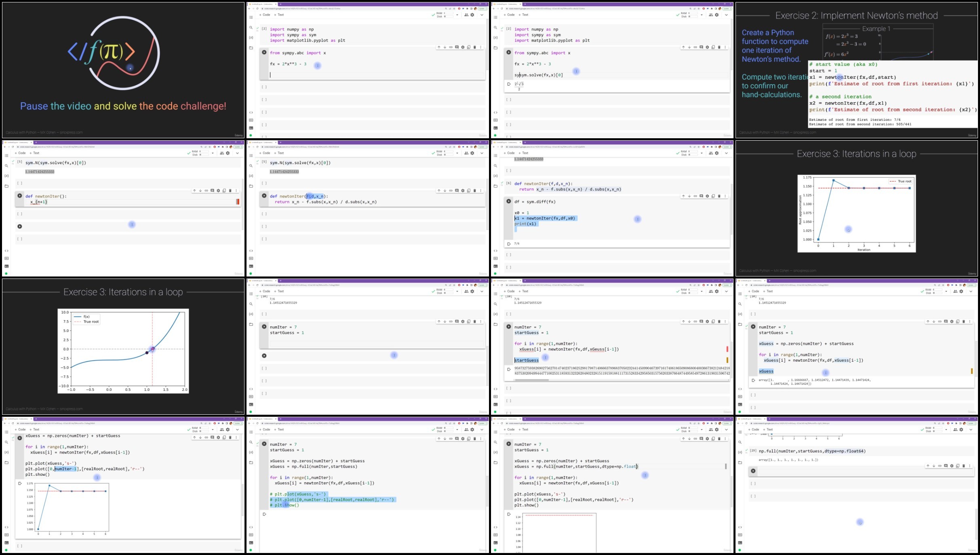This screenshot has width=980, height=555.
Task: Open Colab settings above the 'df = sym.diff(fx)' notebook
Action: click(717, 153)
